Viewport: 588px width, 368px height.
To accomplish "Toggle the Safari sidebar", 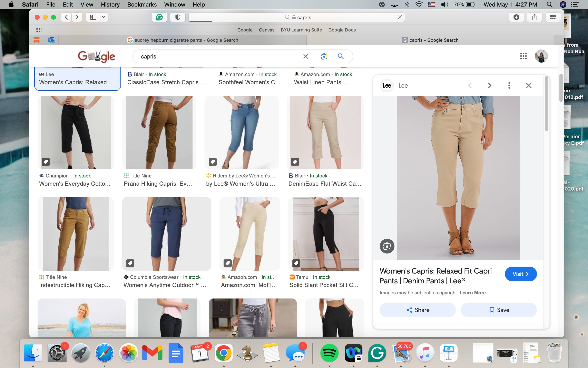I will coord(93,17).
